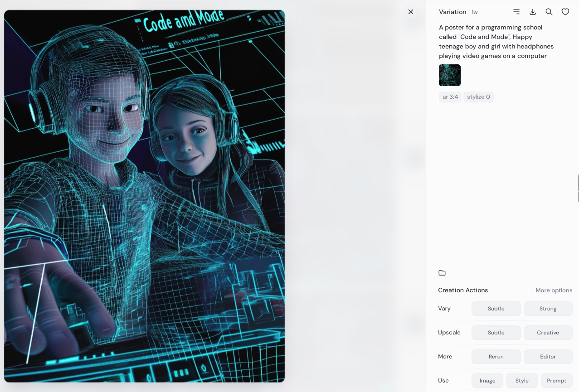Open More options link
Viewport: 579px width, 392px height.
[554, 290]
